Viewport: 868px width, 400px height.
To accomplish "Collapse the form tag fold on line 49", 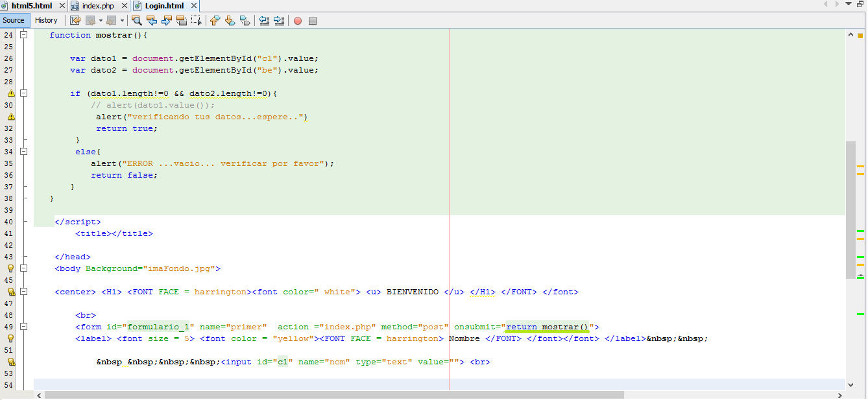I will pos(24,327).
